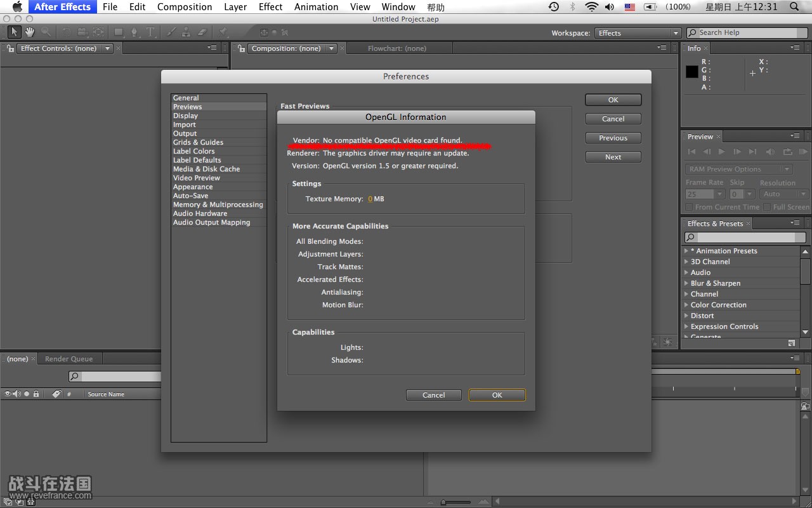This screenshot has width=812, height=508.
Task: Open the Preview panel options menu icon
Action: click(x=796, y=136)
